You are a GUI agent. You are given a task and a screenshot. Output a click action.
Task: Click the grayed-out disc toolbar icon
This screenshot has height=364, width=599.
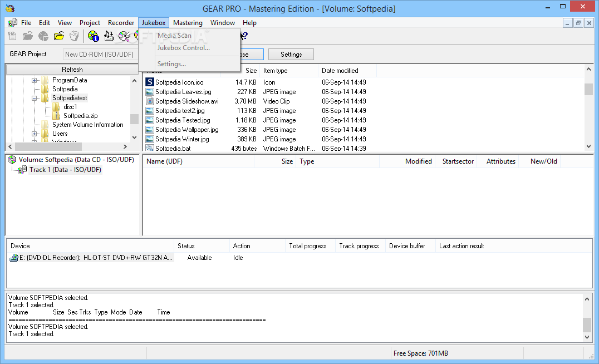coord(43,36)
